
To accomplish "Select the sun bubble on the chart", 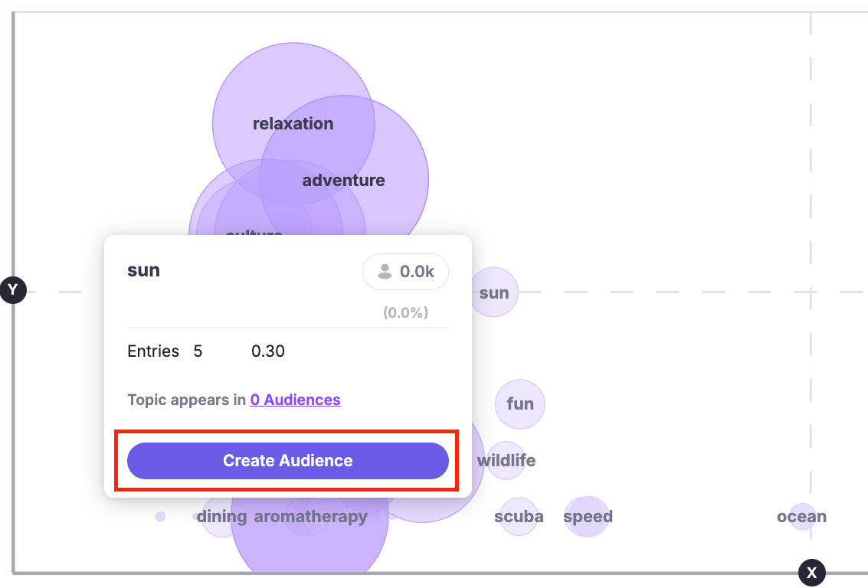I will coord(494,292).
